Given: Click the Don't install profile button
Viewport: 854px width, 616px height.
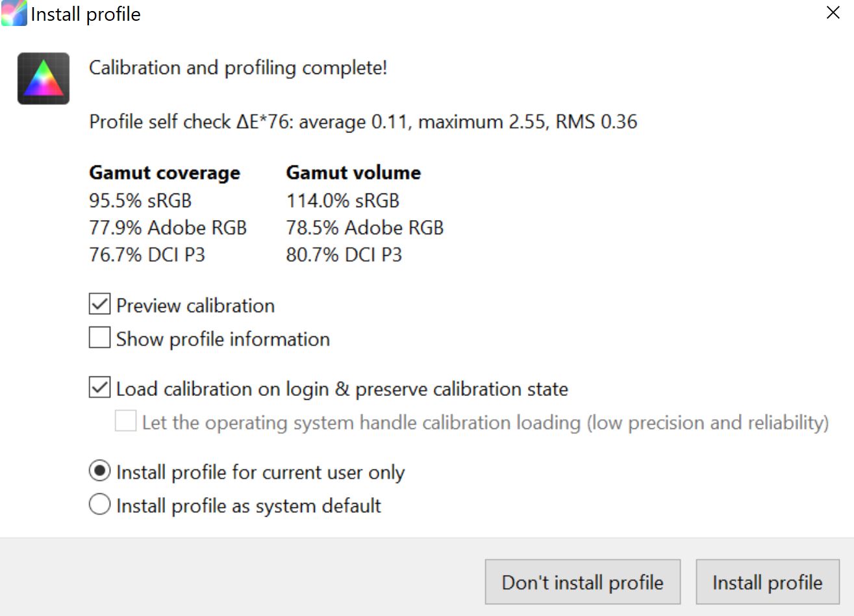Looking at the screenshot, I should click(583, 582).
